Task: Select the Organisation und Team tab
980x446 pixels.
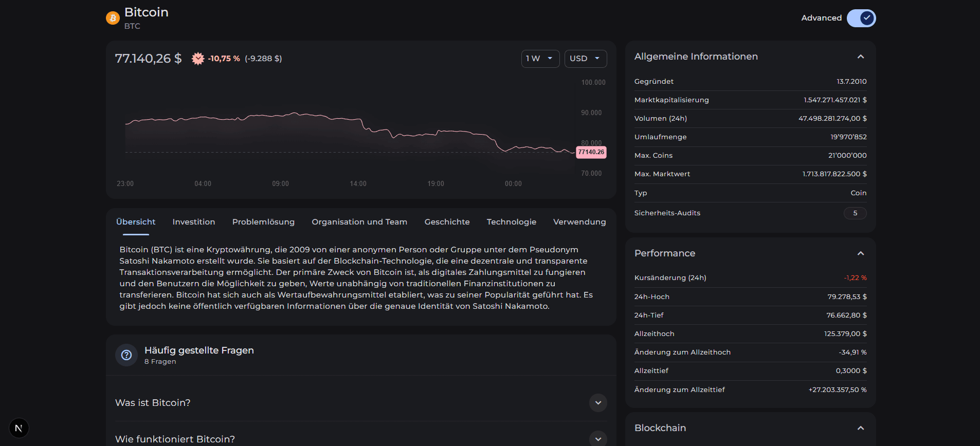Action: pos(359,222)
